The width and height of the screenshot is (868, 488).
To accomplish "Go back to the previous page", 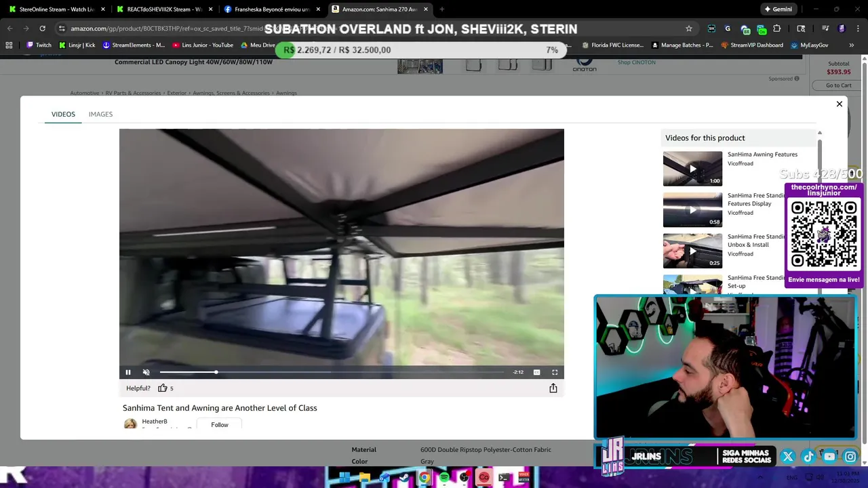I will pyautogui.click(x=9, y=28).
